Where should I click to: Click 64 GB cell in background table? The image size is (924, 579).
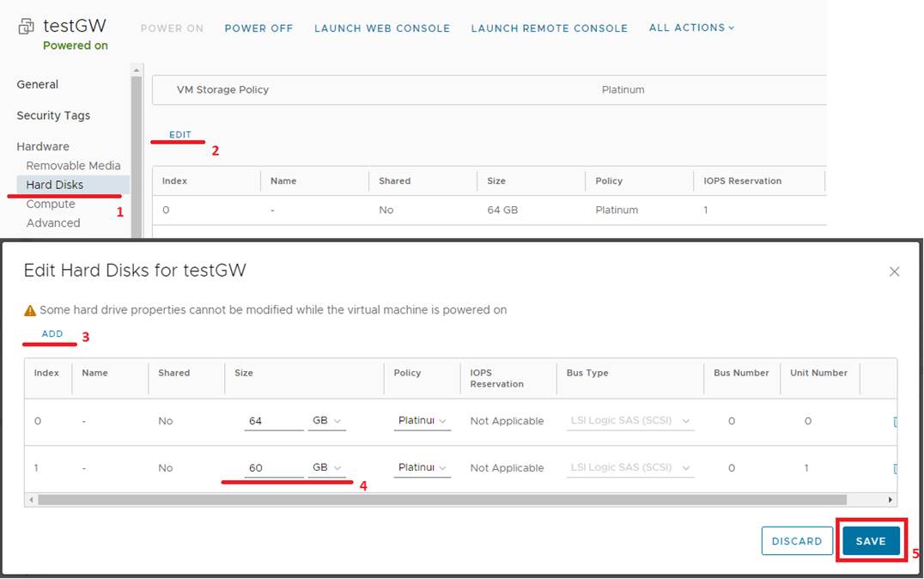(x=502, y=210)
